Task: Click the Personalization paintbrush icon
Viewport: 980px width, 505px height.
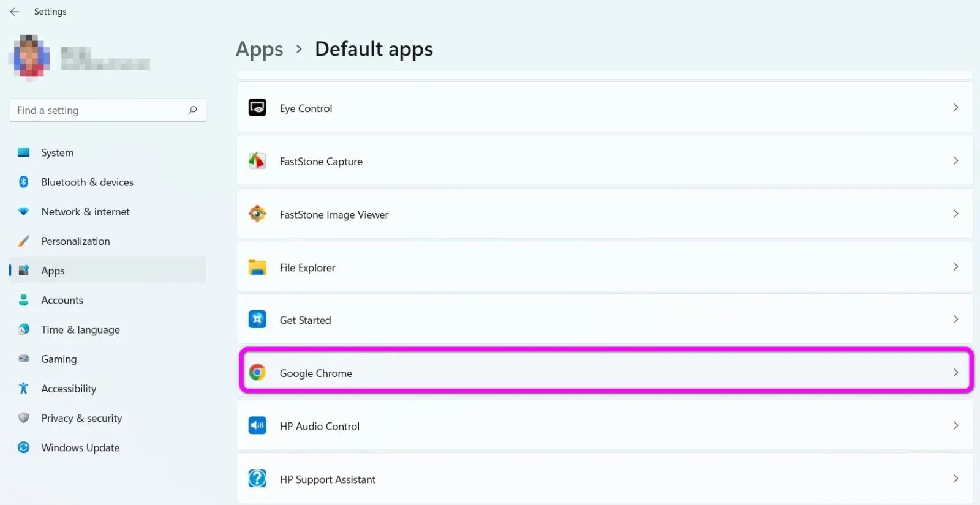Action: [24, 241]
